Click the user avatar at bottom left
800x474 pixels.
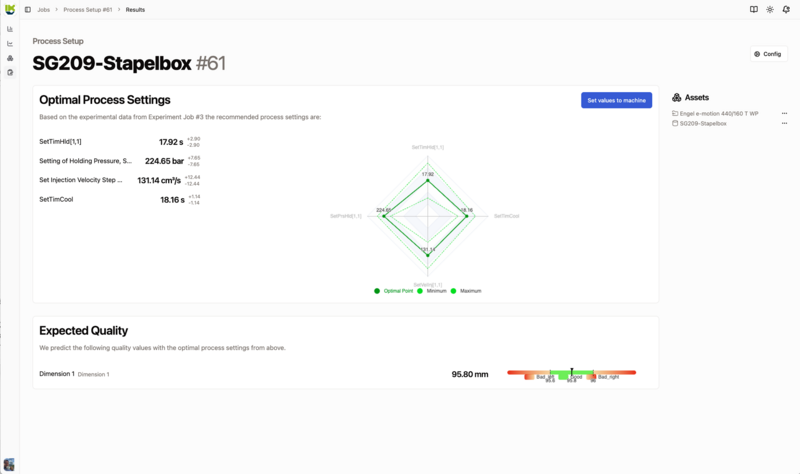coord(10,463)
